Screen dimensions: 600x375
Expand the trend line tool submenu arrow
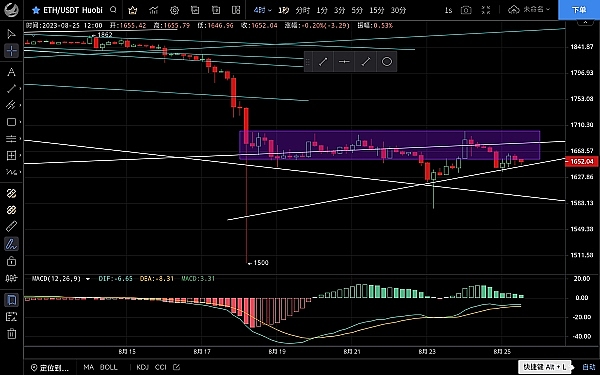click(x=20, y=89)
